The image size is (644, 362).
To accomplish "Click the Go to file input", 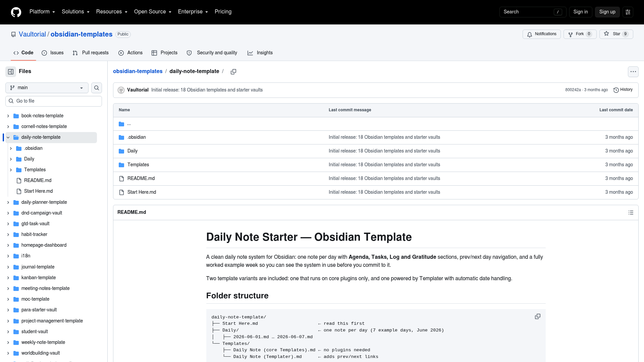I will [x=54, y=101].
